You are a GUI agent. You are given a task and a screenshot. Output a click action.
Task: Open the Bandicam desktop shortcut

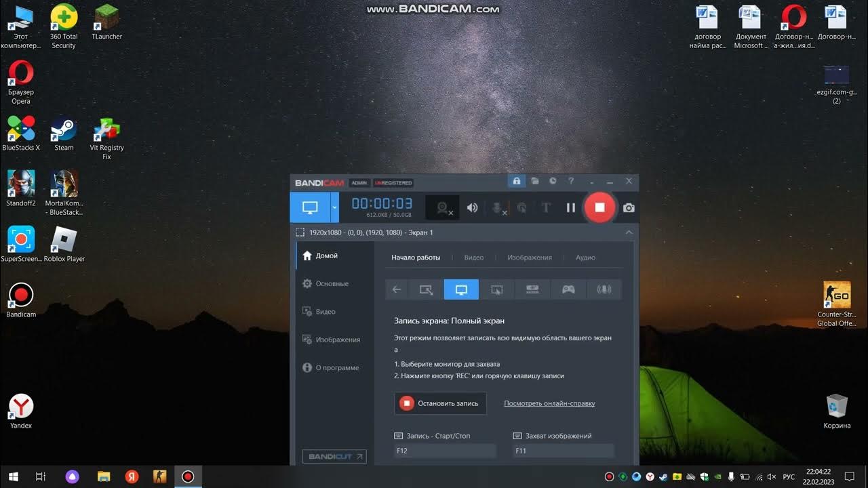click(21, 300)
